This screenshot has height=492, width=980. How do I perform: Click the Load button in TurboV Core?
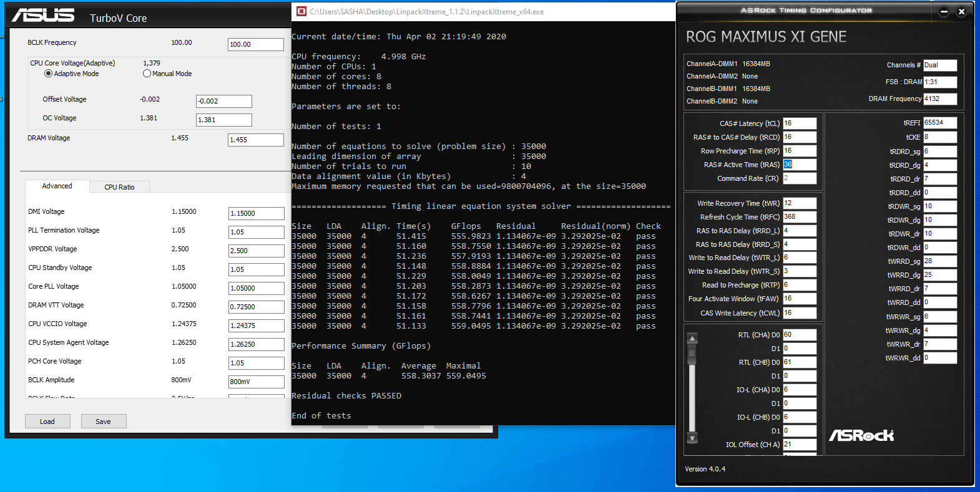coord(47,422)
